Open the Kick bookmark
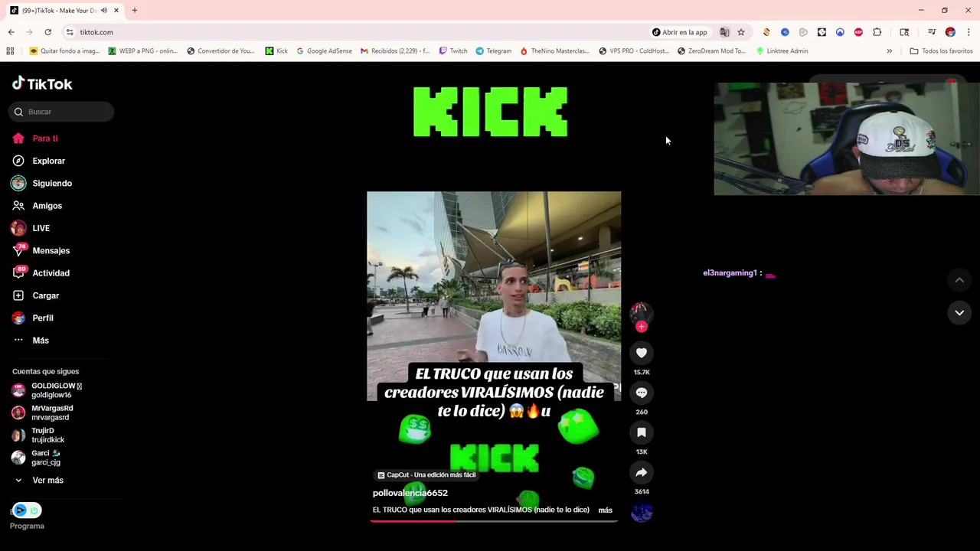This screenshot has width=980, height=551. (276, 51)
